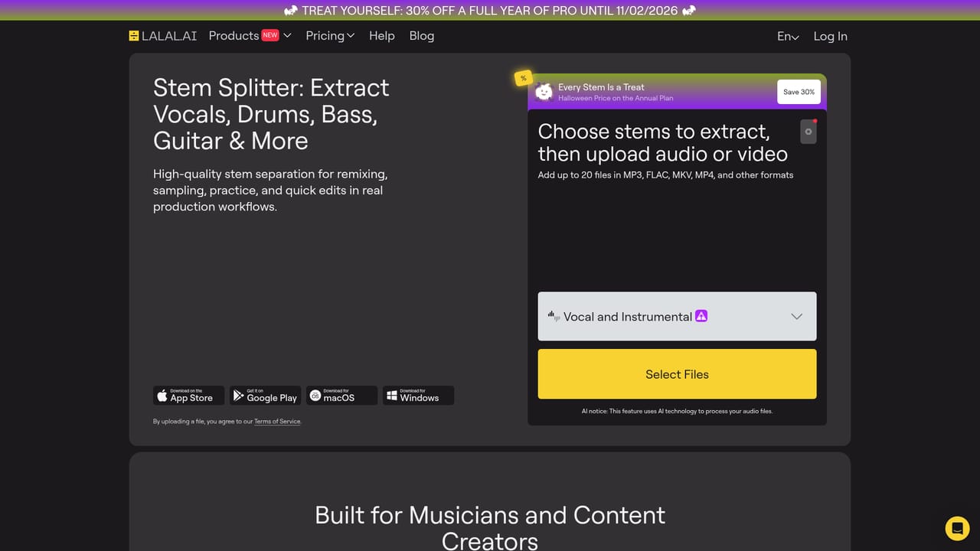Screen dimensions: 980x551
Task: Open the chat support widget
Action: (x=957, y=529)
